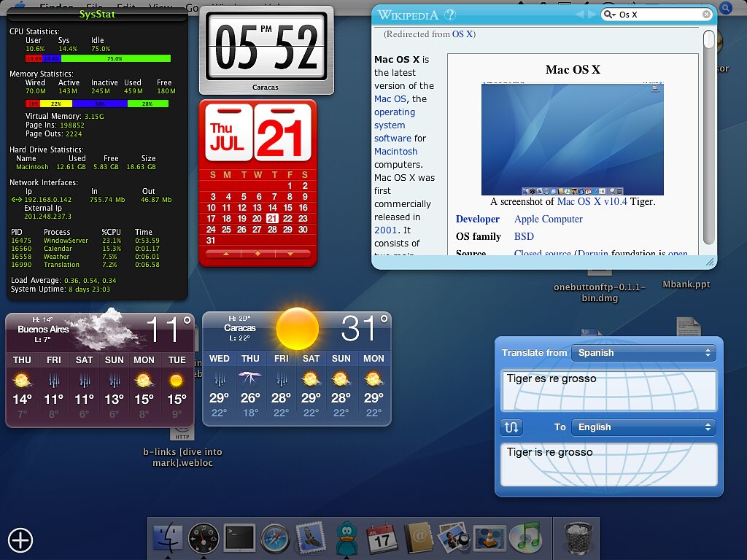
Task: Click the Wikipedia widget help question mark
Action: point(449,15)
